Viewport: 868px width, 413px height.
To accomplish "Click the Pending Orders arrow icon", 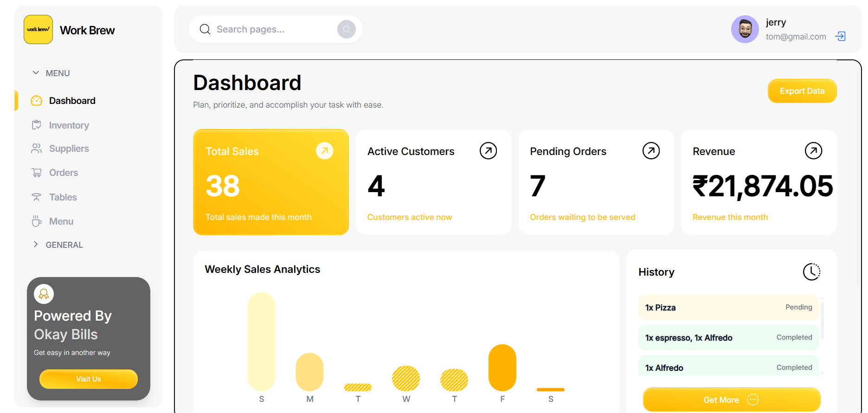I will tap(651, 151).
